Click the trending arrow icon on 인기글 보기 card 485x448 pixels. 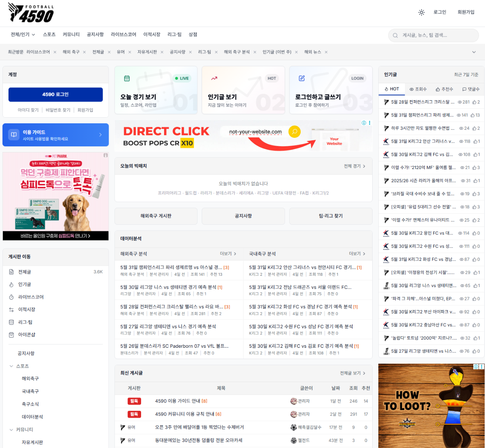[x=214, y=78]
